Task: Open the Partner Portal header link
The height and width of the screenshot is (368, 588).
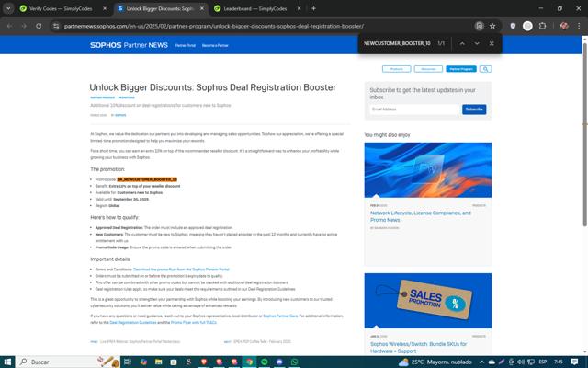Action: [186, 45]
